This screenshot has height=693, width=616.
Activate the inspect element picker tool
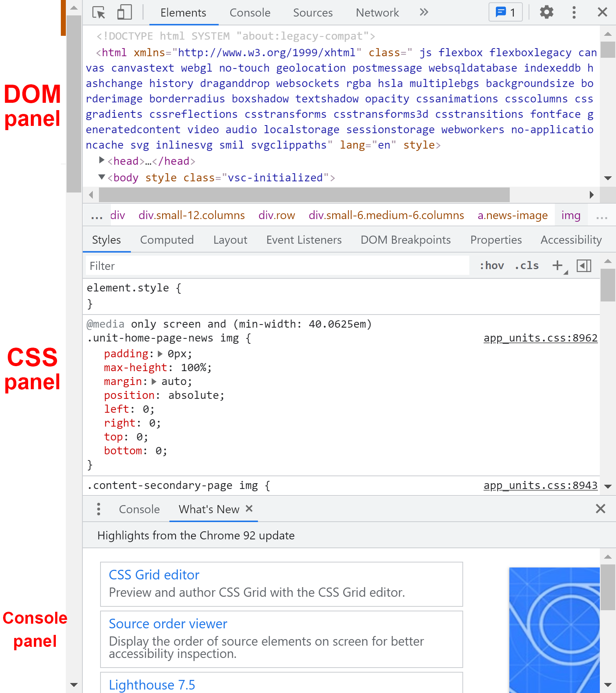pyautogui.click(x=99, y=13)
